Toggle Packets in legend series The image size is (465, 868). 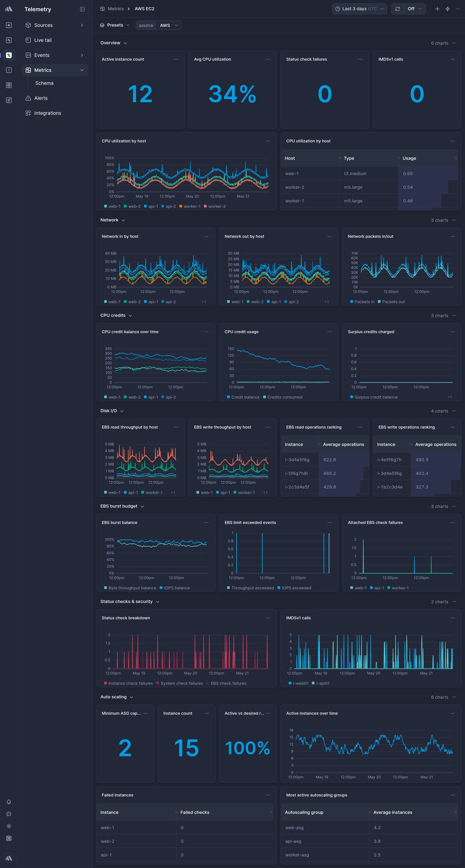362,302
